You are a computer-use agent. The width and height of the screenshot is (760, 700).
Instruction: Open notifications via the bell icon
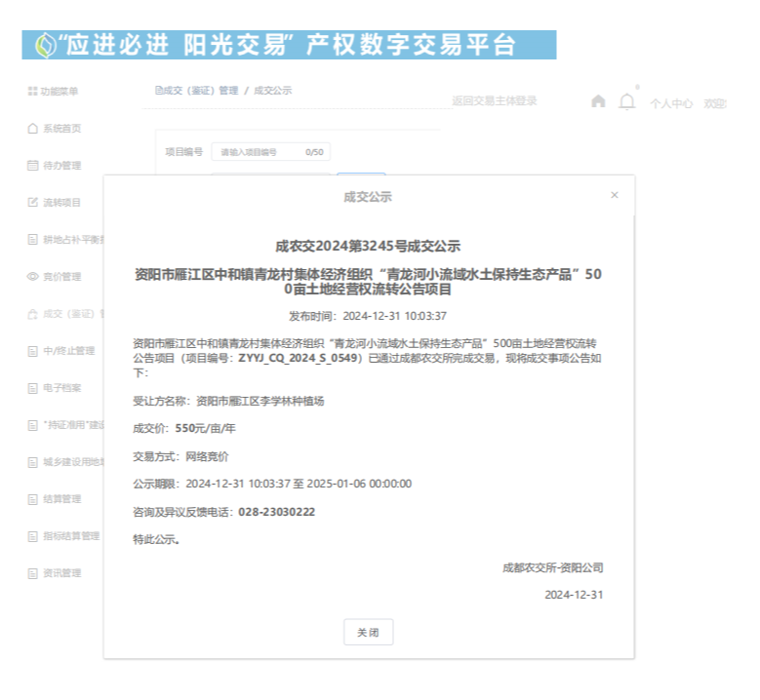[627, 101]
